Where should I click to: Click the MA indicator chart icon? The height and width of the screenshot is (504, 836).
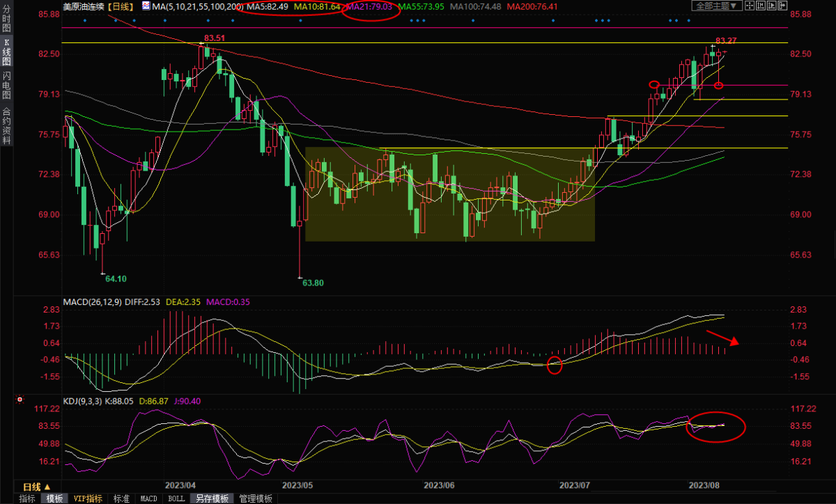pos(146,6)
